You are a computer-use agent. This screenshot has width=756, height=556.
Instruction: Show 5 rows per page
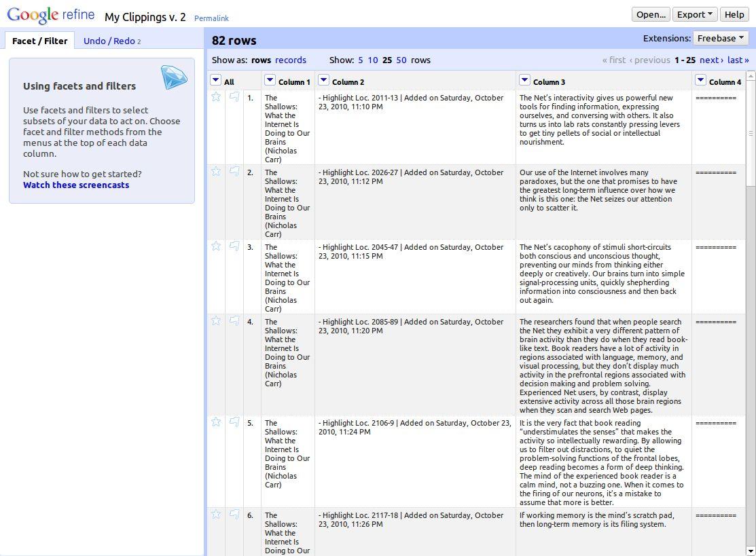(x=360, y=60)
